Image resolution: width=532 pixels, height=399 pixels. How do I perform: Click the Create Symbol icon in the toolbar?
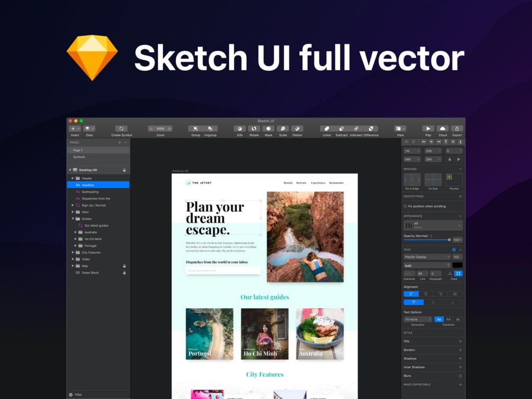point(121,128)
